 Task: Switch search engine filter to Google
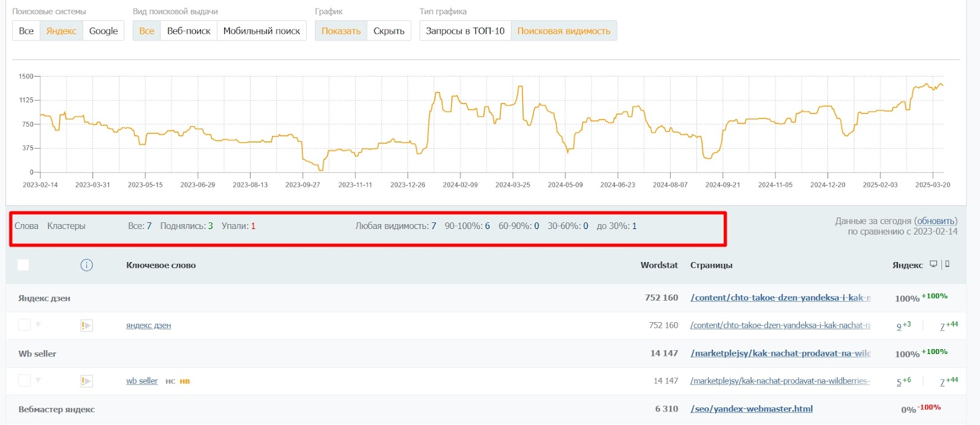104,31
